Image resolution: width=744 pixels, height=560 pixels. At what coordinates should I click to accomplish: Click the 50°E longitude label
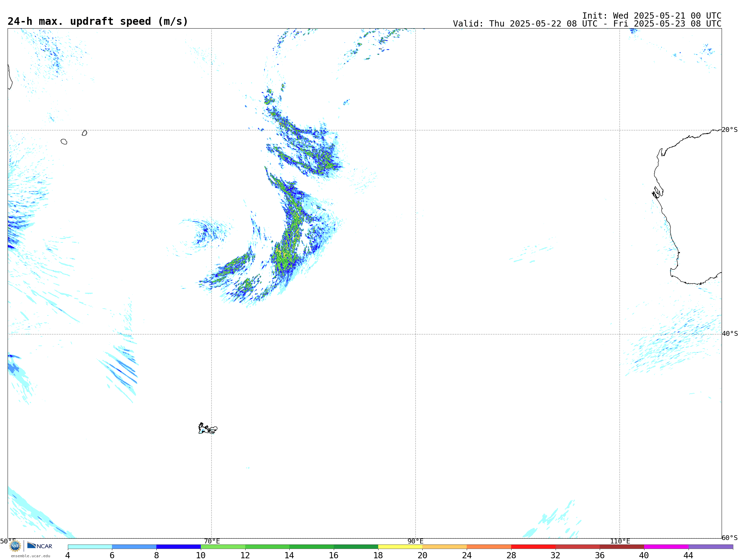8,541
